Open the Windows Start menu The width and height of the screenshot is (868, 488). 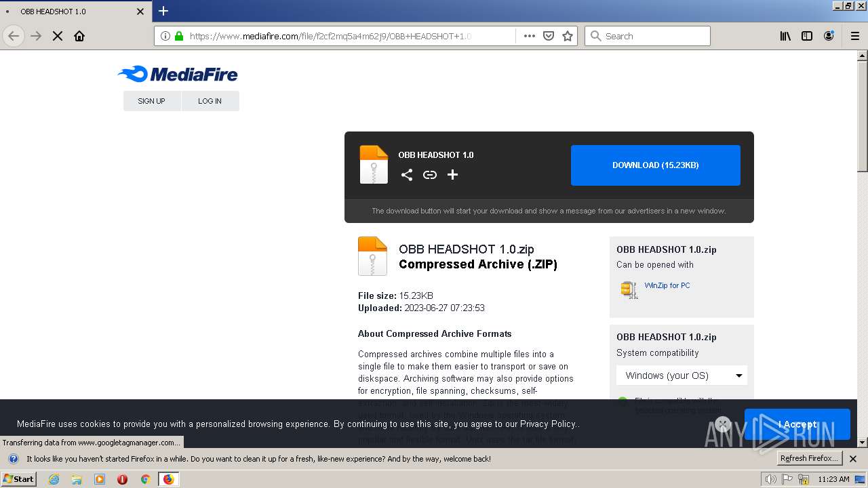click(19, 479)
